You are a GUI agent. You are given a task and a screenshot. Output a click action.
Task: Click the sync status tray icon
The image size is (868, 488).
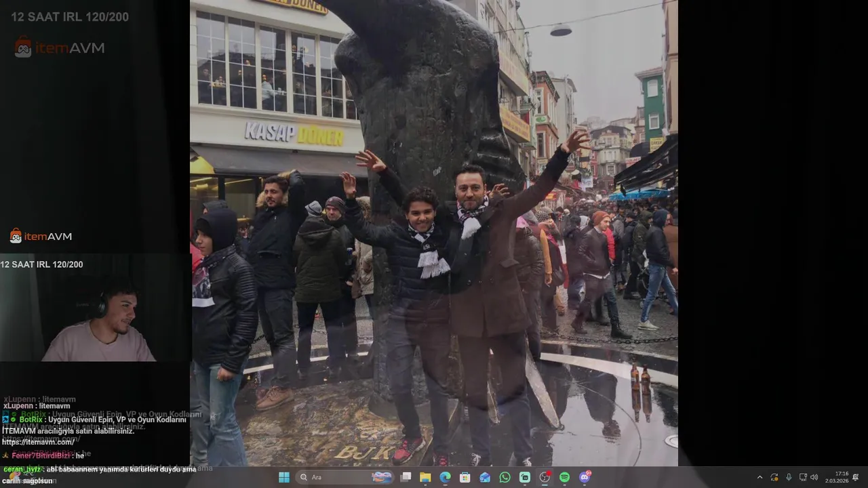point(774,477)
